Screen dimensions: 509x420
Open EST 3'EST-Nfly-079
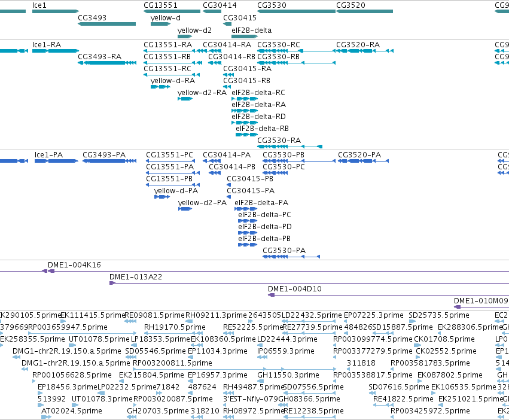[x=251, y=399]
